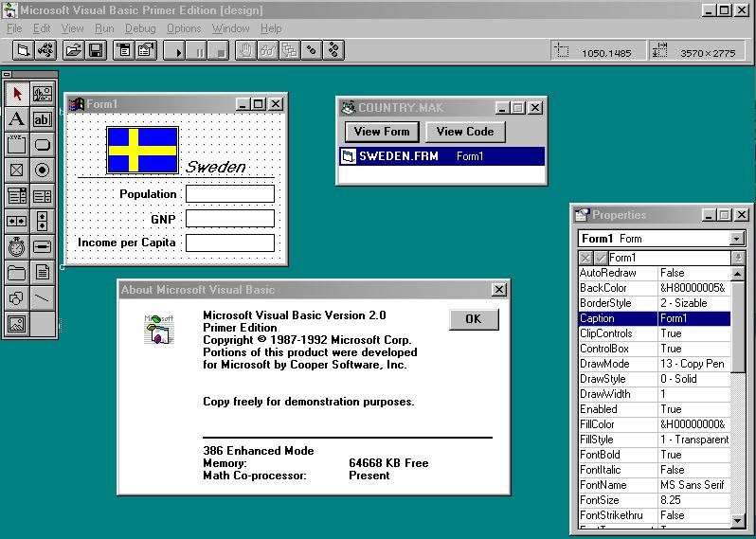Click View Form in COUNTRY.MAK window
The image size is (756, 539).
click(382, 132)
